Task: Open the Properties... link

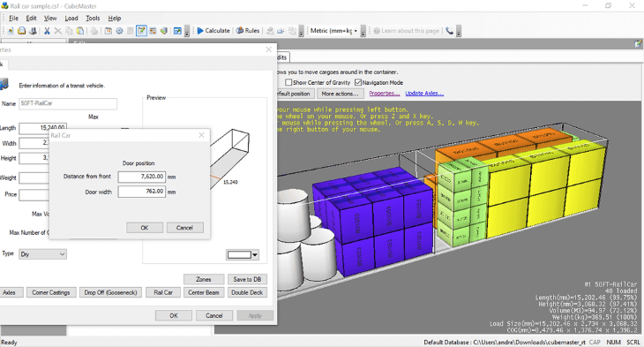Action: click(x=384, y=94)
